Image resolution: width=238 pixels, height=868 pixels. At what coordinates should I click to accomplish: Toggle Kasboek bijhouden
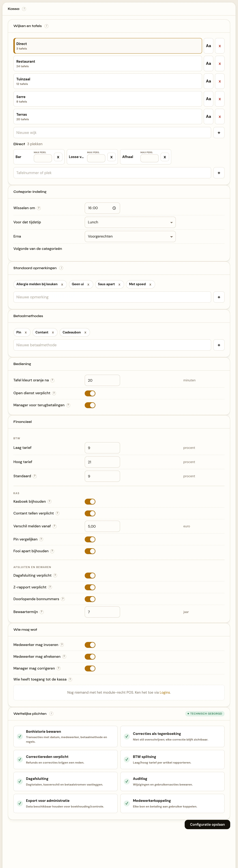pyautogui.click(x=90, y=502)
